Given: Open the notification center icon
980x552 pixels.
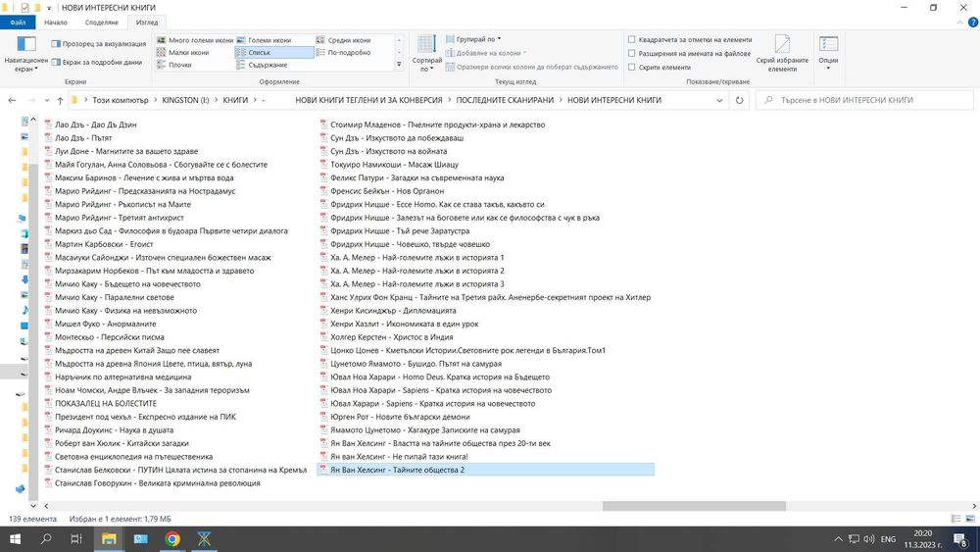Looking at the screenshot, I should click(x=960, y=539).
